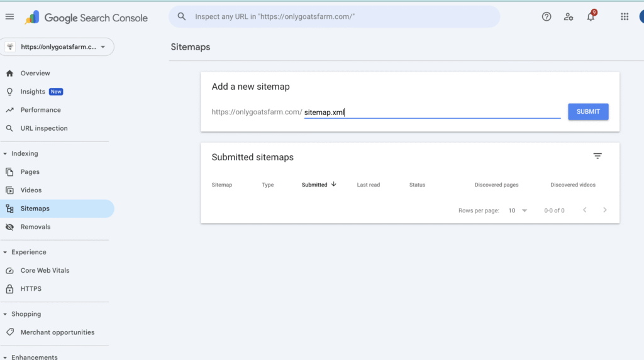The image size is (644, 360).
Task: Sort by the Last read column
Action: pyautogui.click(x=369, y=185)
